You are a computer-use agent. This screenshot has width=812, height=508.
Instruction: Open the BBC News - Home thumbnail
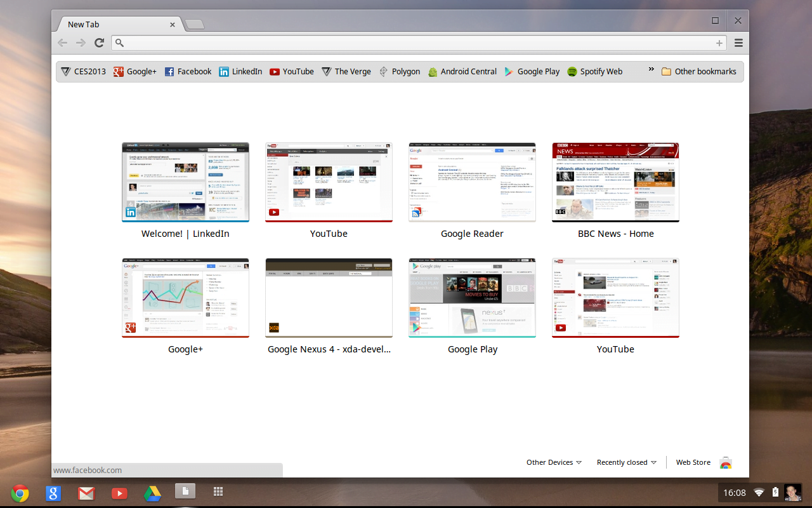tap(615, 182)
